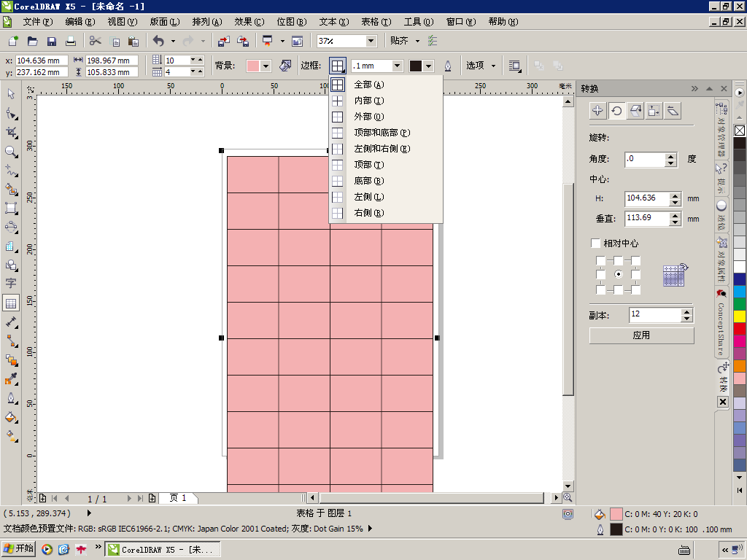Click the Edit fill icon beside background color
The height and width of the screenshot is (560, 747).
(x=285, y=66)
